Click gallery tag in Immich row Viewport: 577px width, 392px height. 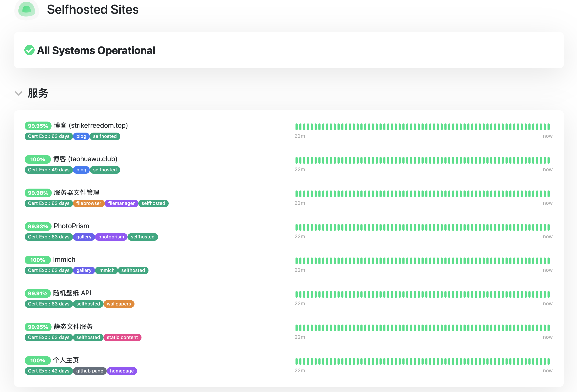coord(84,270)
